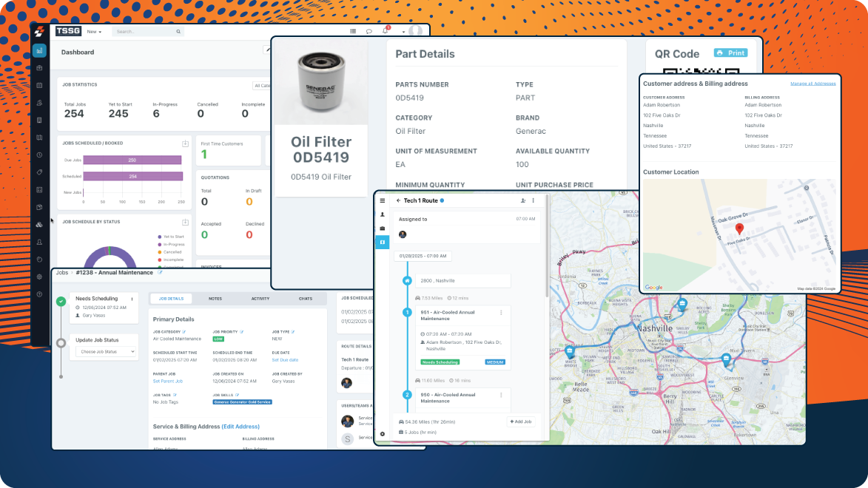868x488 pixels.
Task: Switch to the Notes tab
Action: [x=215, y=299]
